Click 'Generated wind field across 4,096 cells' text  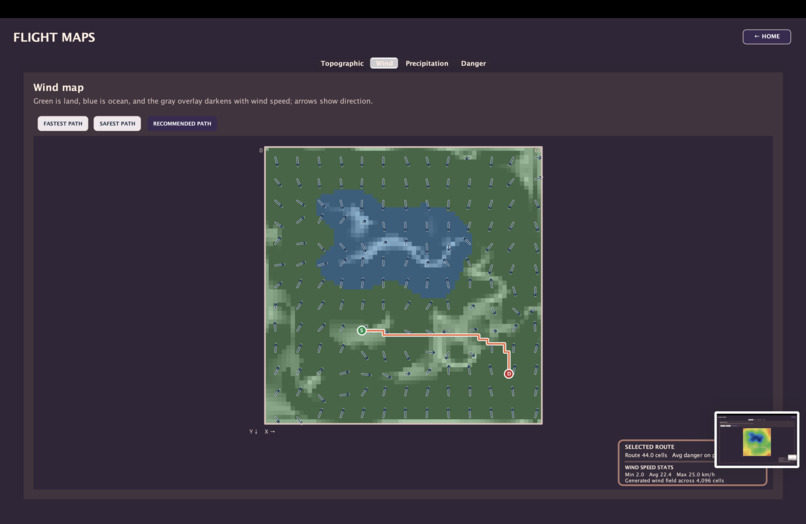[674, 481]
